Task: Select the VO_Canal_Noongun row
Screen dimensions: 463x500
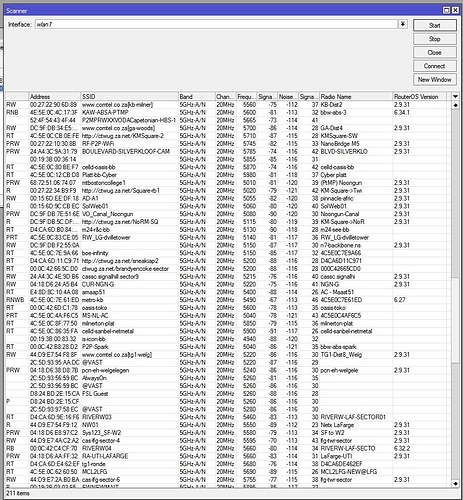Action: click(228, 214)
